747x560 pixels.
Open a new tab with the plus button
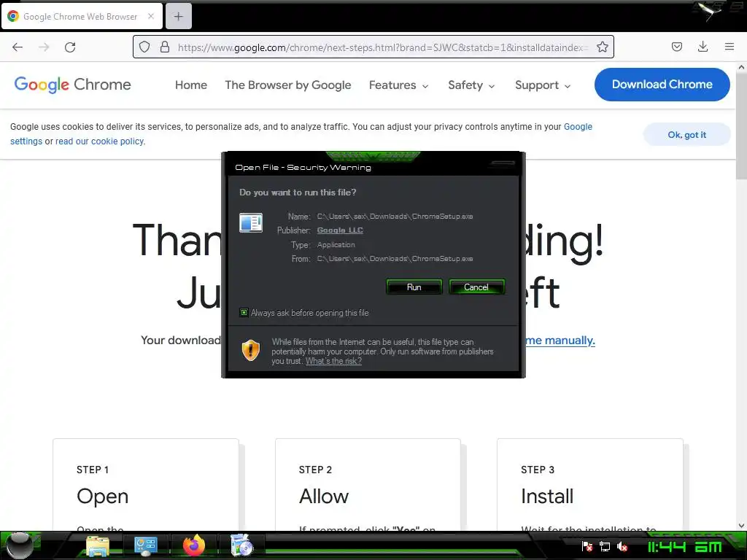click(179, 17)
